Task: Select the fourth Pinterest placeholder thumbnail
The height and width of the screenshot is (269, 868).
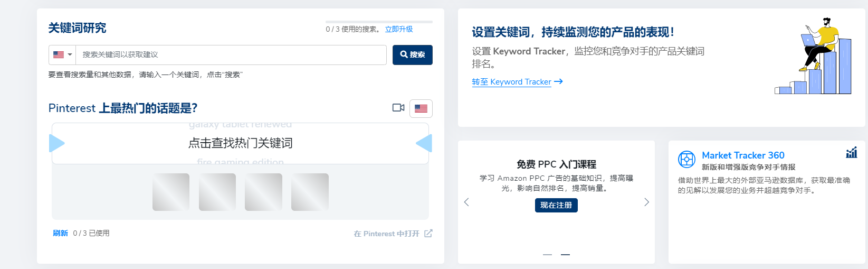Action: 310,192
